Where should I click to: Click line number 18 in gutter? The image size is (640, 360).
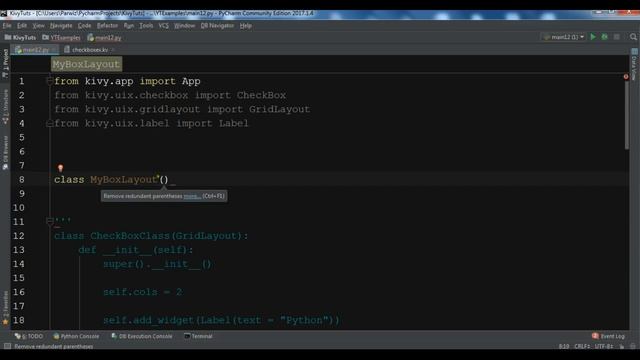click(x=18, y=320)
